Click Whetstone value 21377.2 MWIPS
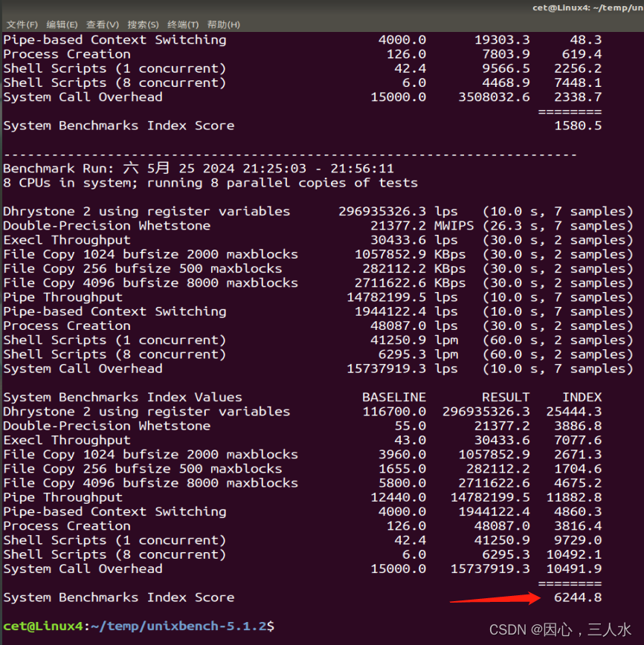The height and width of the screenshot is (645, 644). (x=422, y=225)
